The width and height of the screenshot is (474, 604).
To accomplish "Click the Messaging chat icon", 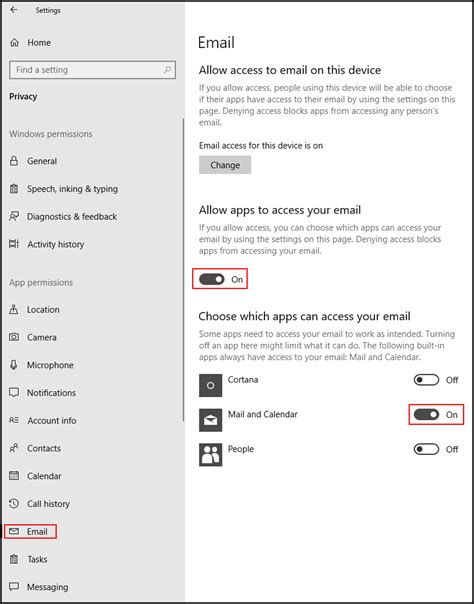I will point(14,587).
